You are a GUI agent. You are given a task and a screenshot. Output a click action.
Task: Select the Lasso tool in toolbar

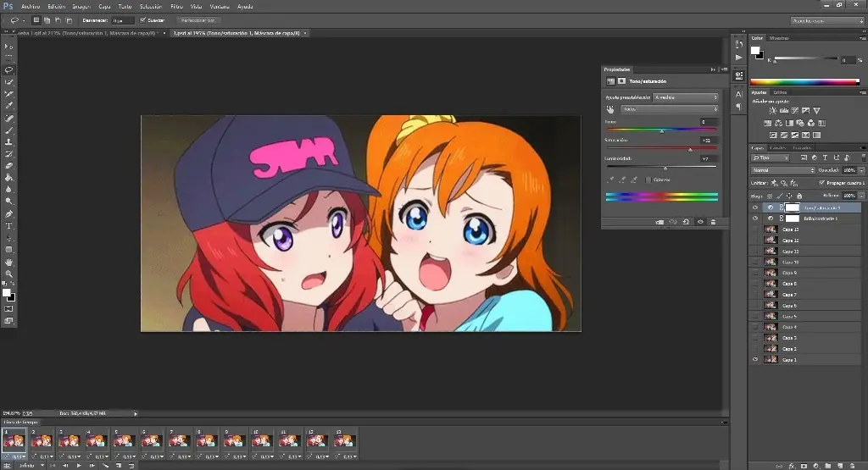tap(9, 69)
